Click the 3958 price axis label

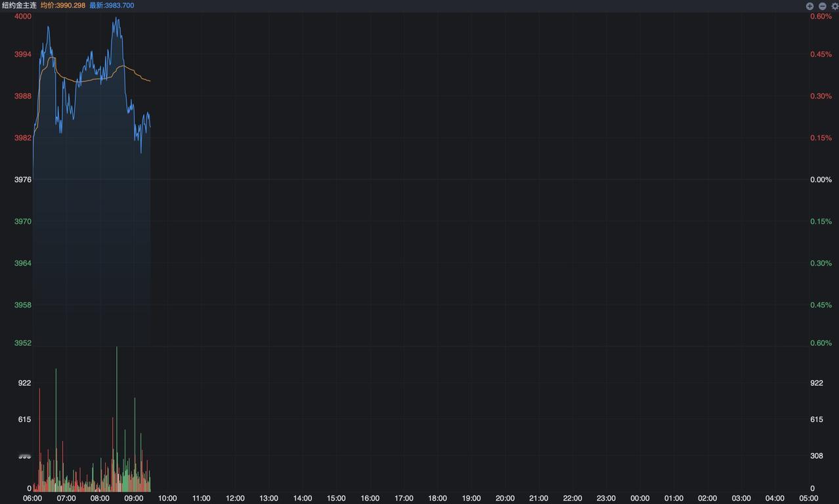coord(23,305)
